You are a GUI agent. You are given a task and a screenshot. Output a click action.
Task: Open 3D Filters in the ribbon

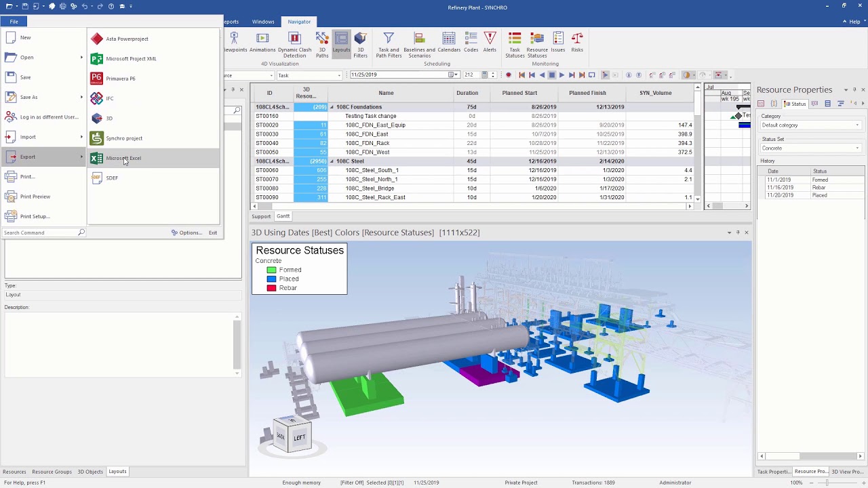pyautogui.click(x=361, y=45)
